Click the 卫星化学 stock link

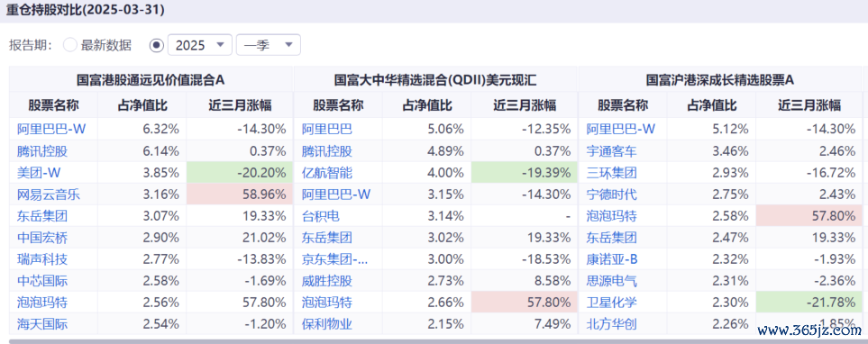point(612,303)
